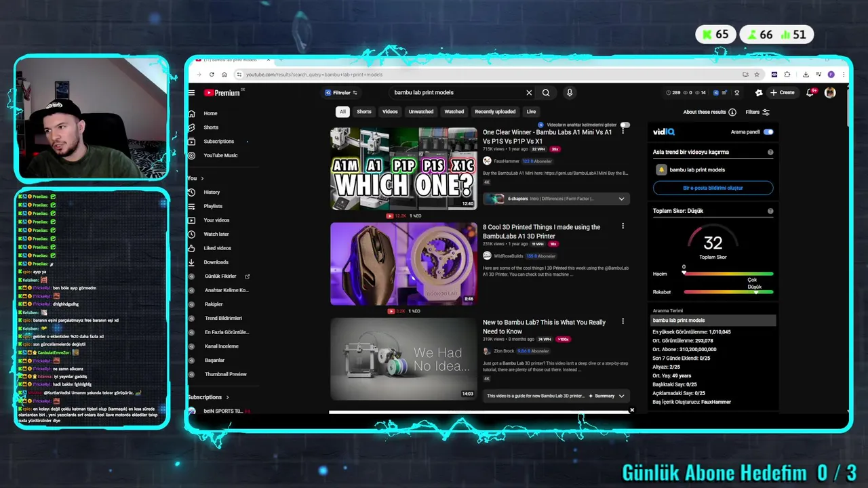Open Shorts in the sidebar

pyautogui.click(x=211, y=127)
